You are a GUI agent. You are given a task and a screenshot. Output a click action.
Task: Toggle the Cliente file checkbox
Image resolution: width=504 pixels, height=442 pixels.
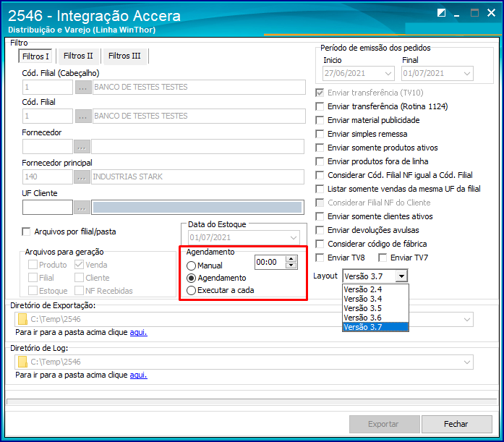pos(79,278)
